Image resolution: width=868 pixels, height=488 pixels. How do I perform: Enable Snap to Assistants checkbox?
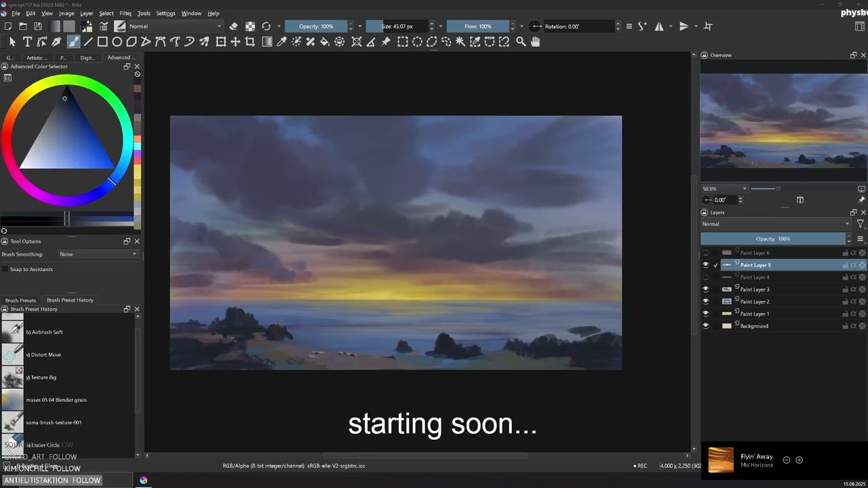pyautogui.click(x=5, y=269)
